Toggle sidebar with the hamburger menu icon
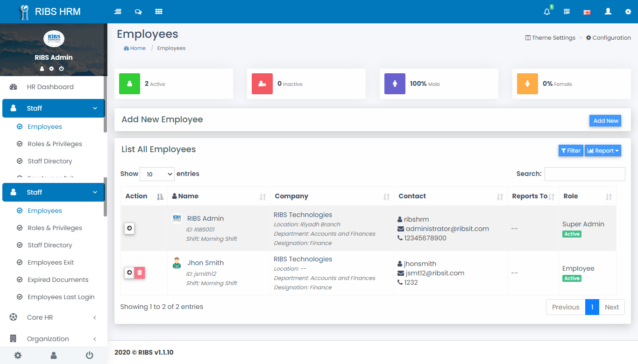 click(118, 12)
